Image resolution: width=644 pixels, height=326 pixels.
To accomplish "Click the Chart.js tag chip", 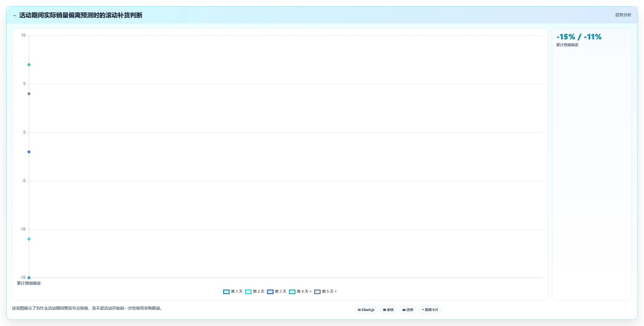I will pyautogui.click(x=366, y=310).
